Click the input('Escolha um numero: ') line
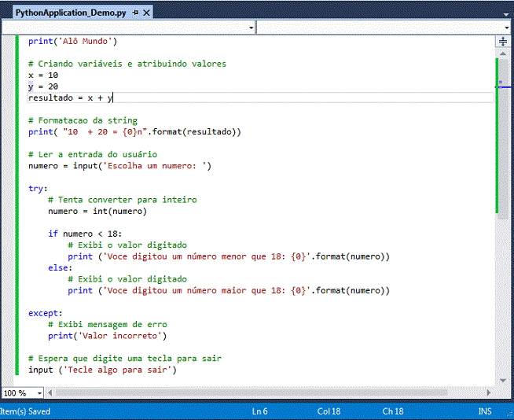 tap(119, 166)
